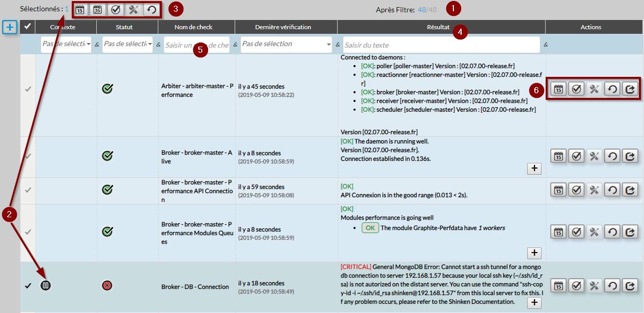644x313 pixels.
Task: Deselect the Broker - DB - Connection row checkmark
Action: 28,286
